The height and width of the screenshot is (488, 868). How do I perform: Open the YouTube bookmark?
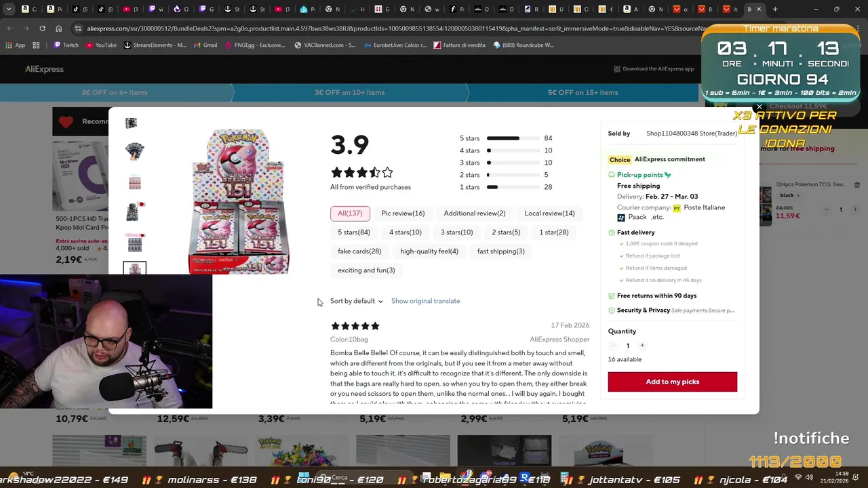coord(100,45)
